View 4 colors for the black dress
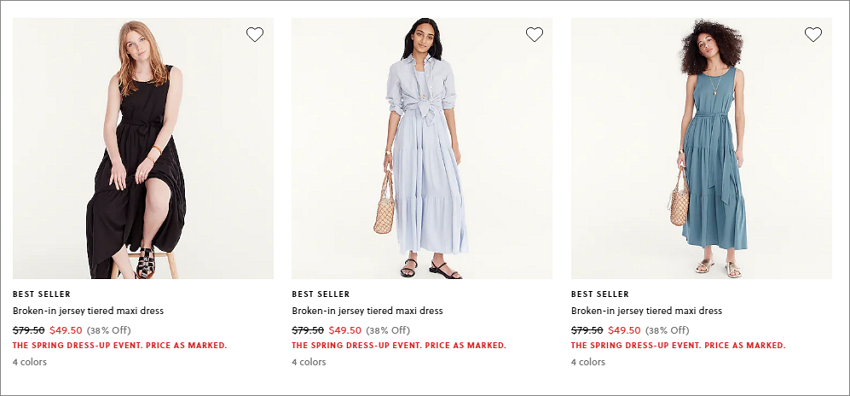850x396 pixels. click(30, 362)
